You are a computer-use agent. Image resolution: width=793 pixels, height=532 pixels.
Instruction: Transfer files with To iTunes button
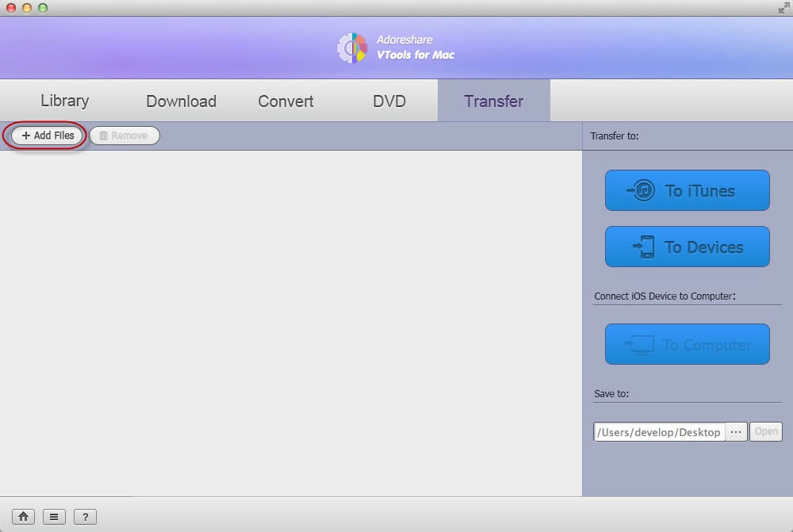click(688, 190)
